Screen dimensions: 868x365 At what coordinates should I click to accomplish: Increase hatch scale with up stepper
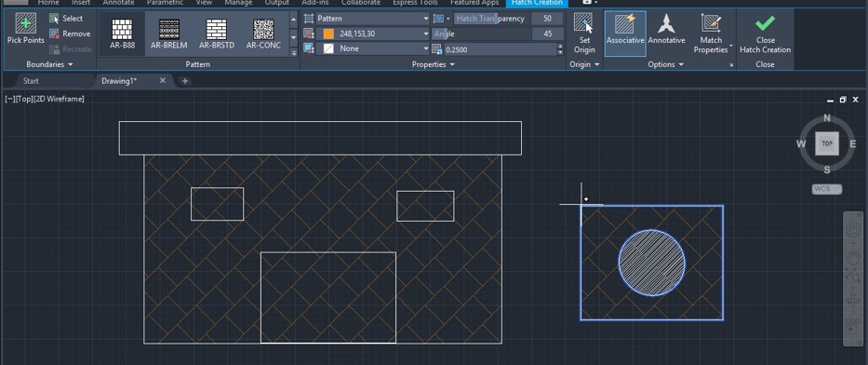click(560, 46)
